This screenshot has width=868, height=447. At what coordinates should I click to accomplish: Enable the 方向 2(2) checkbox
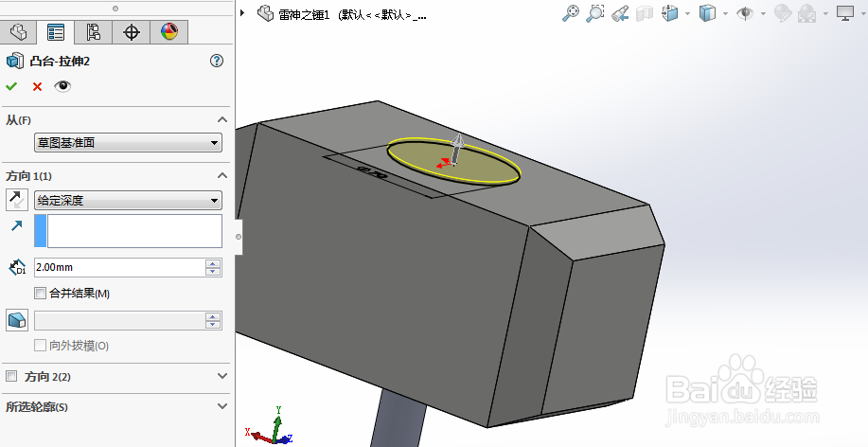coord(11,376)
